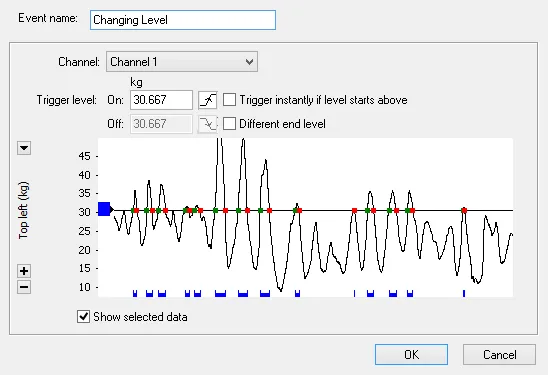Click the Cancel button

[x=499, y=355]
